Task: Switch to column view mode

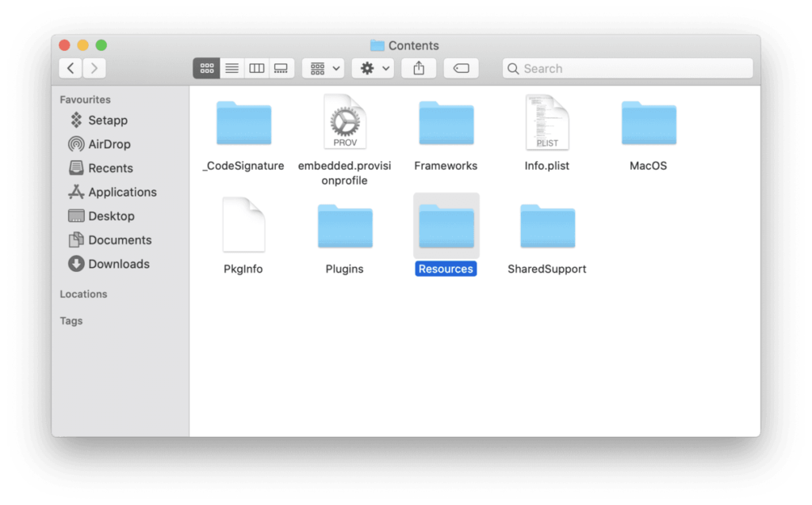Action: (x=257, y=68)
